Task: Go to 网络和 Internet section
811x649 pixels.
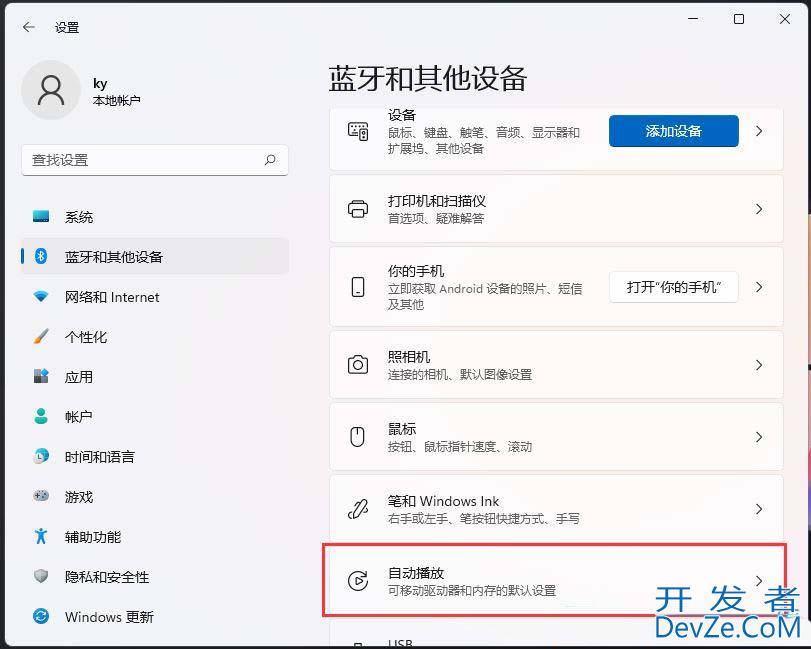Action: [155, 297]
